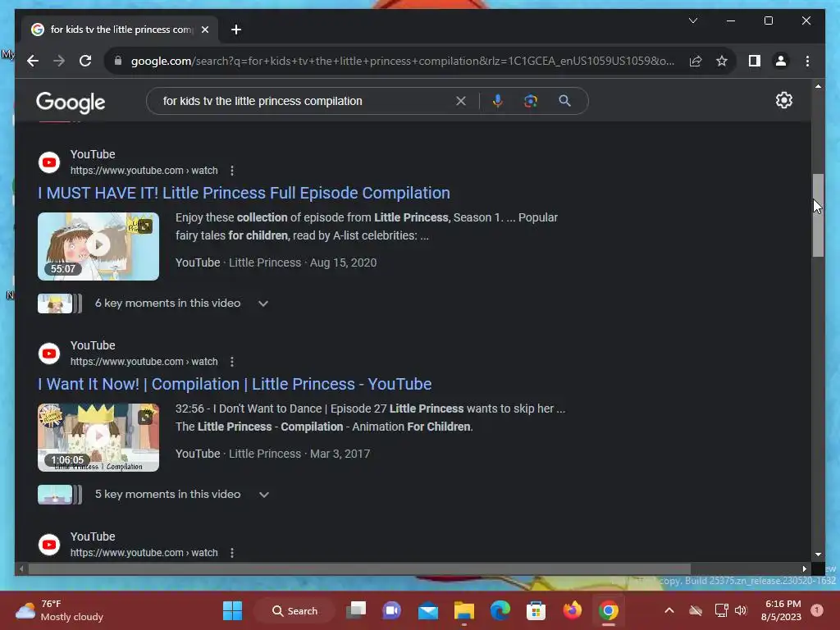Screen dimensions: 840x630
Task: Open the weather widget 76°F
Action: 60,610
